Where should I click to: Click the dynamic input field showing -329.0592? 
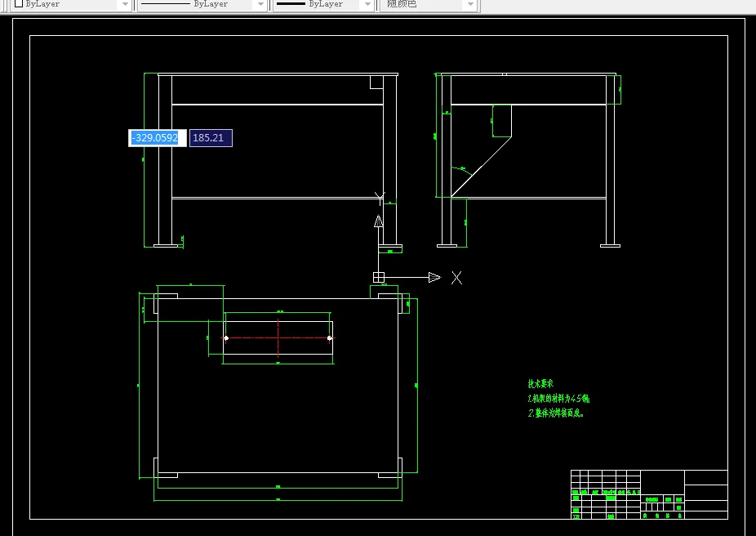point(158,138)
